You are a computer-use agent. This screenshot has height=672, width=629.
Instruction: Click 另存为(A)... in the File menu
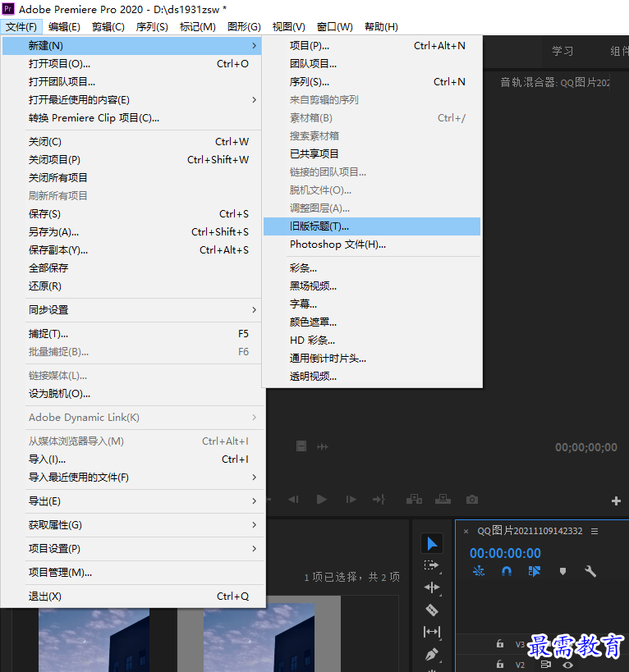(131, 232)
